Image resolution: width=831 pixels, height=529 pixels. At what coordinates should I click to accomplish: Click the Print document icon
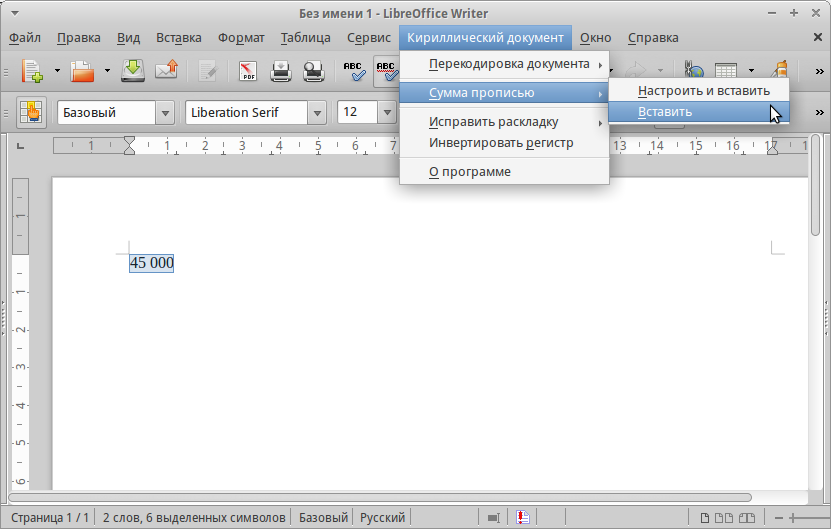point(280,71)
